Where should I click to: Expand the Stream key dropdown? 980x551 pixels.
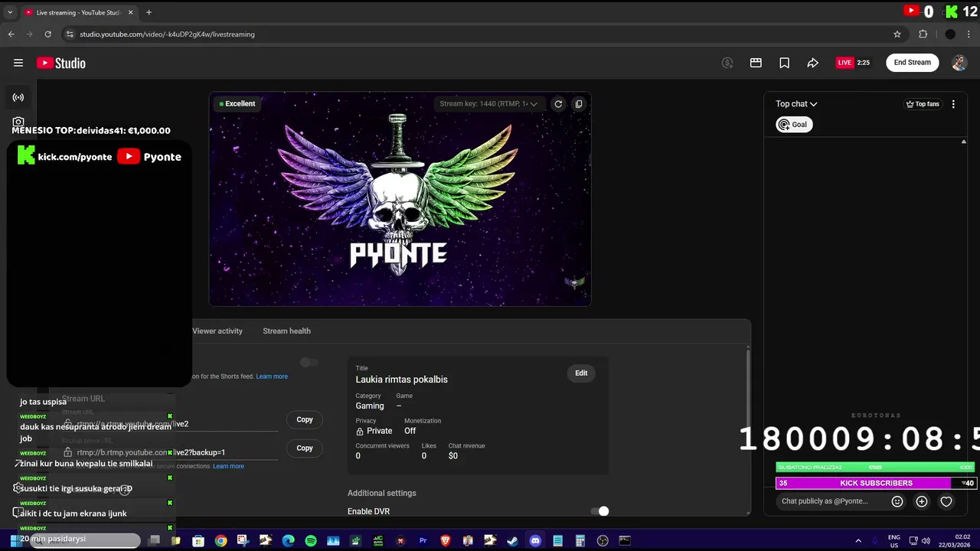coord(488,103)
